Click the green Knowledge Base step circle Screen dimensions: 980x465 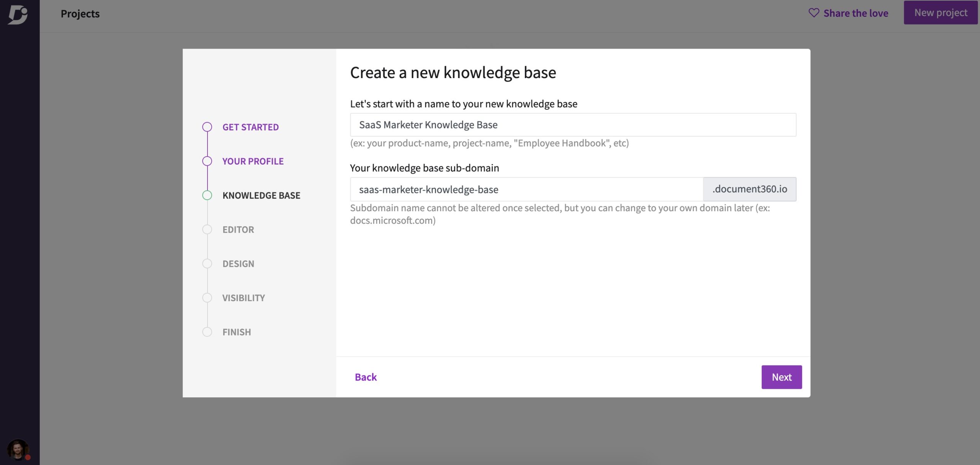207,195
